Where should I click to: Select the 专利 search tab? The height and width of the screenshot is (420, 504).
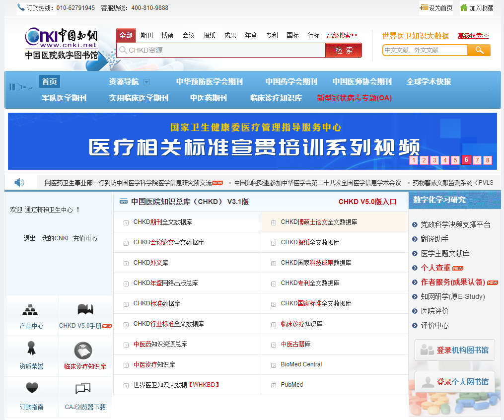272,35
